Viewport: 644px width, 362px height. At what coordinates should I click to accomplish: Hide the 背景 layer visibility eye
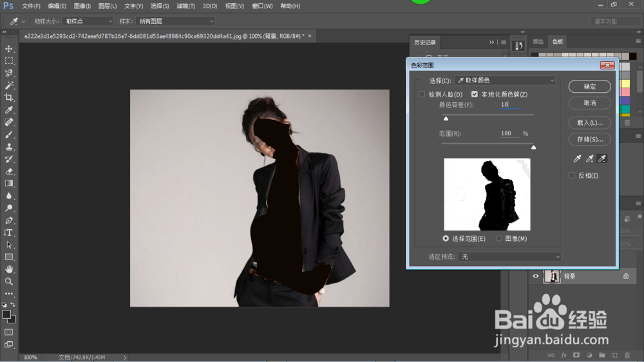[x=536, y=276]
